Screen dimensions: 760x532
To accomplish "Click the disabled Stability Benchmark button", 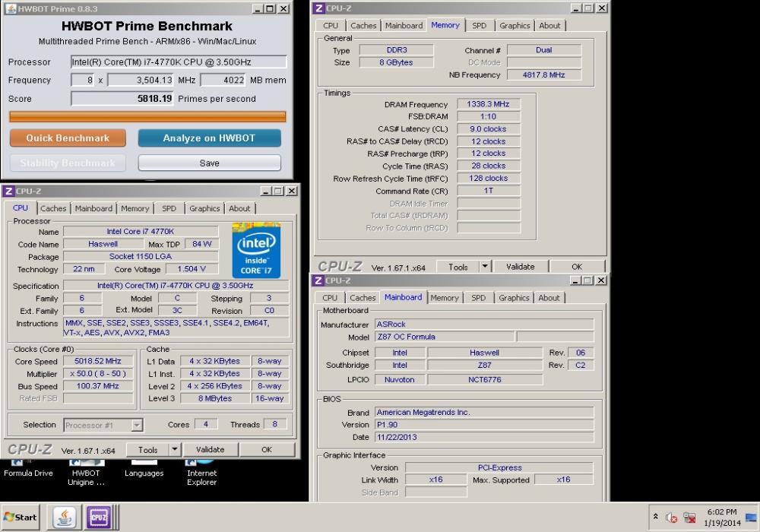I will point(68,163).
